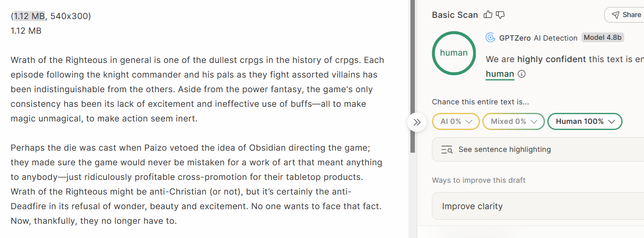Click the GPTZero logo icon
Image resolution: width=644 pixels, height=238 pixels.
[x=490, y=38]
